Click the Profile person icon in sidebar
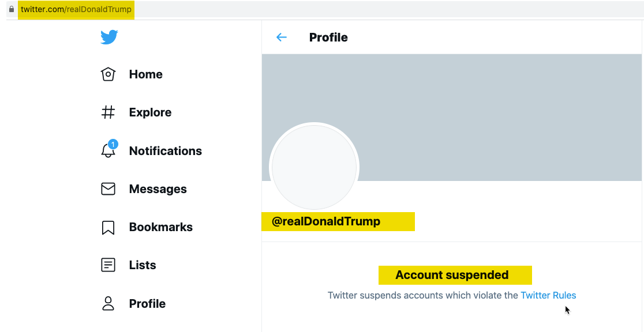This screenshot has height=332, width=644. tap(108, 303)
